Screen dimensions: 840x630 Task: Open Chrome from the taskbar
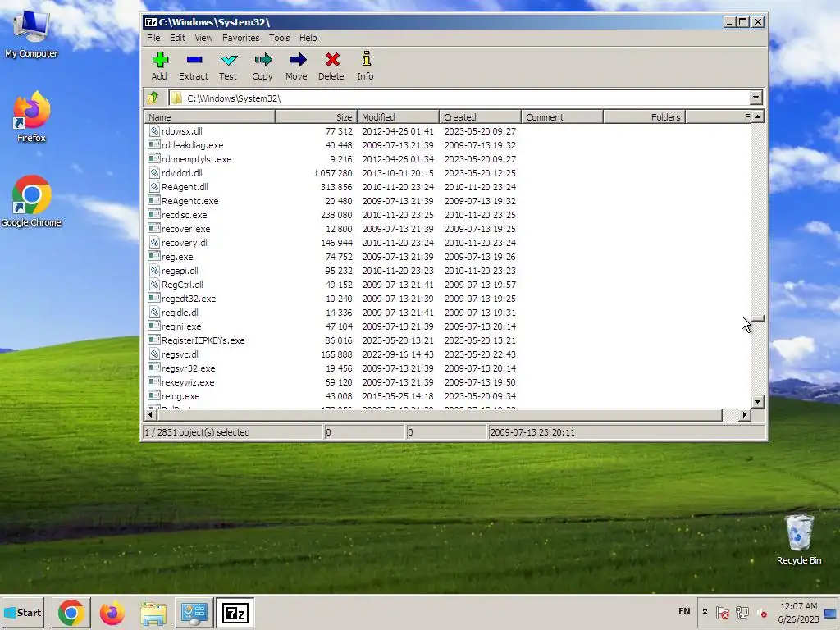71,612
